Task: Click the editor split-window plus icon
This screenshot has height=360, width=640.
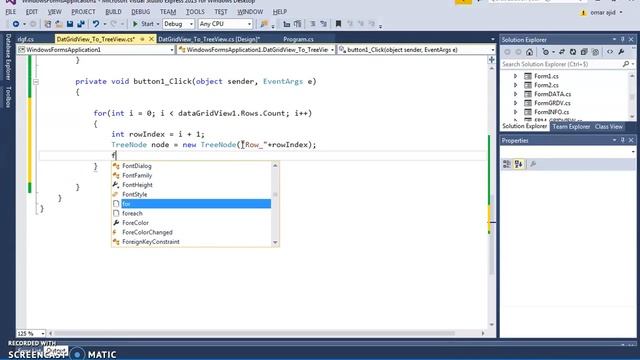Action: point(491,60)
